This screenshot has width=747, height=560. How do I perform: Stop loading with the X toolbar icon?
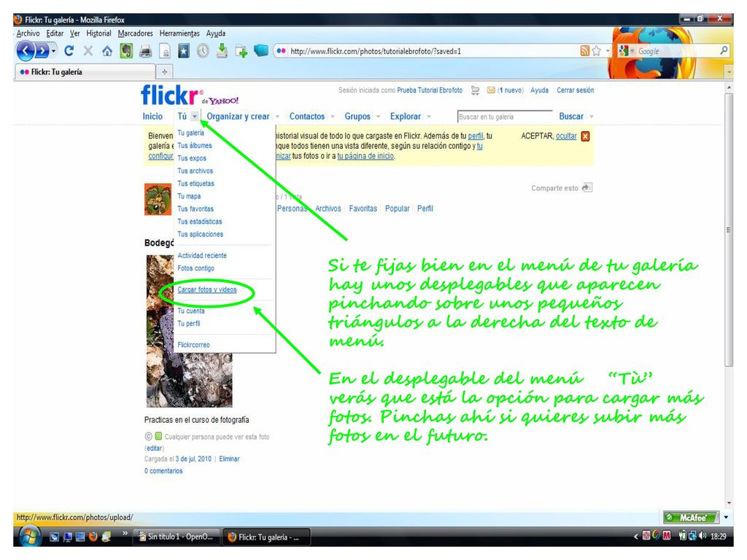(x=88, y=50)
